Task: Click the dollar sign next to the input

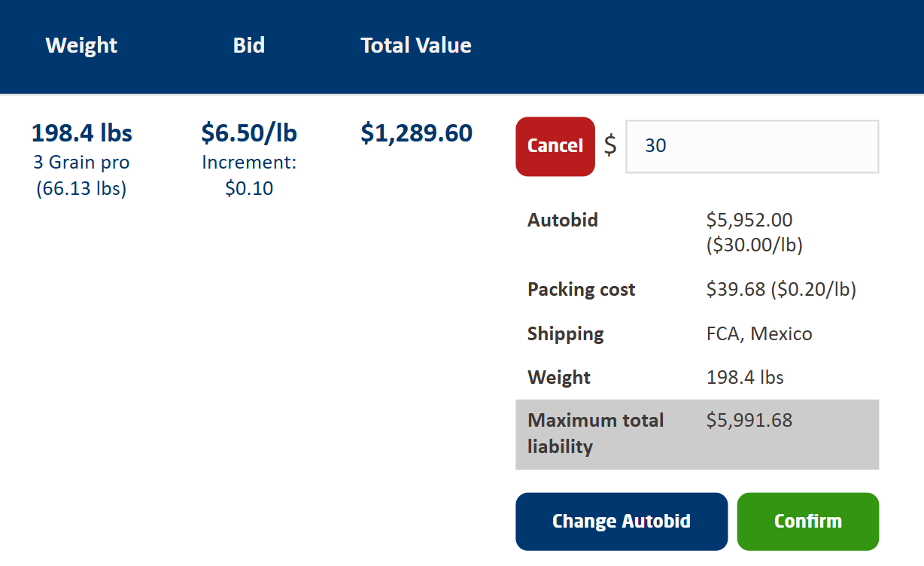Action: (610, 147)
